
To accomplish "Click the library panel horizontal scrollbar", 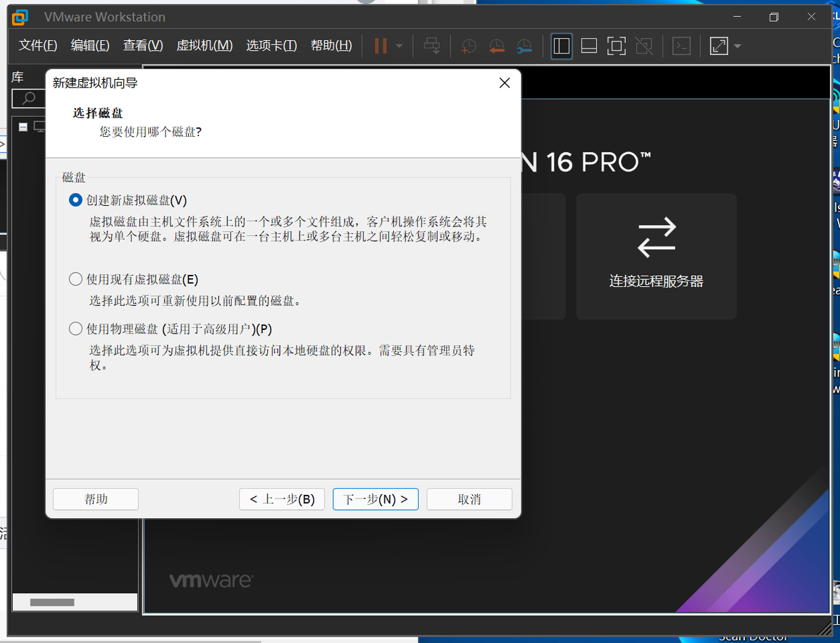I will pos(75,602).
